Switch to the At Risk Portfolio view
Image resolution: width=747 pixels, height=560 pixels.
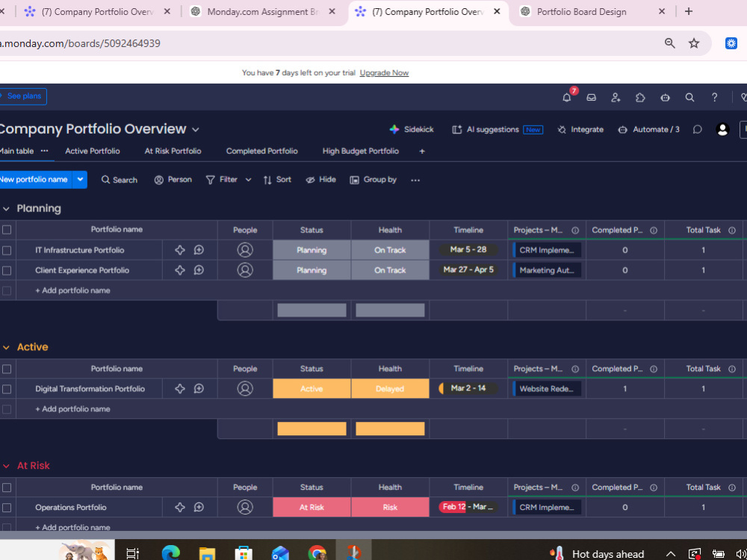[x=173, y=151]
